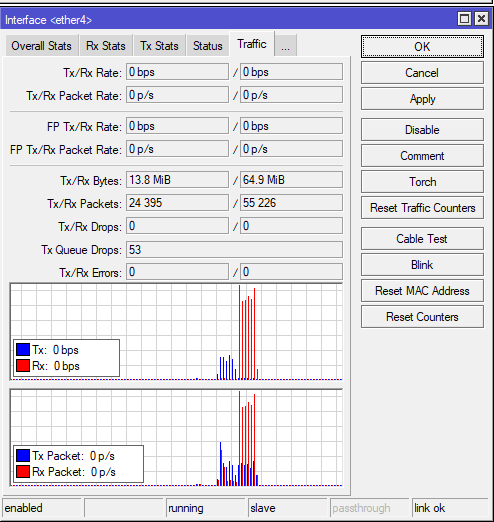The height and width of the screenshot is (522, 494).
Task: Click the blue Tx Packet legend swatch
Action: pyautogui.click(x=23, y=455)
